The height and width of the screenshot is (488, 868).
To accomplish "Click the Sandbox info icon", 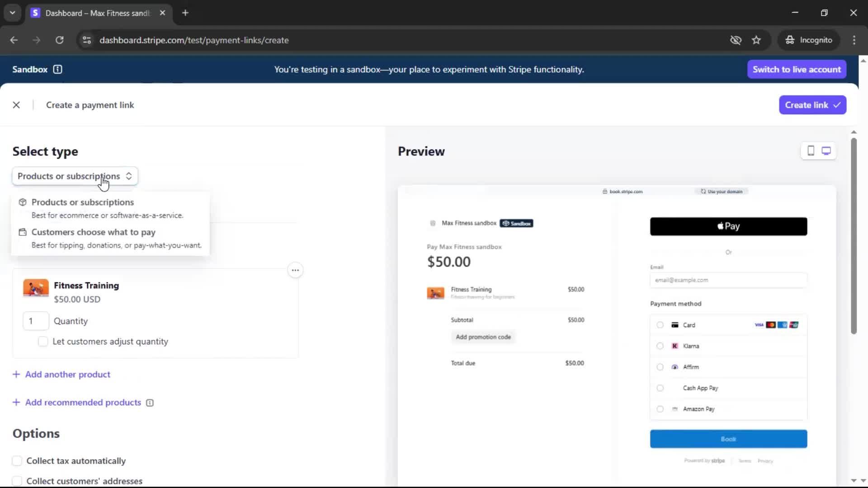I will click(x=57, y=69).
